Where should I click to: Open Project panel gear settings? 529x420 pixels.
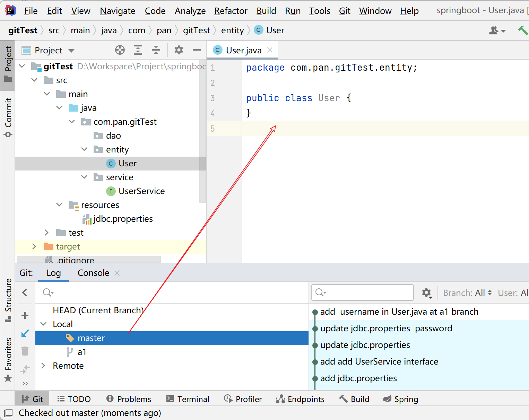click(179, 50)
